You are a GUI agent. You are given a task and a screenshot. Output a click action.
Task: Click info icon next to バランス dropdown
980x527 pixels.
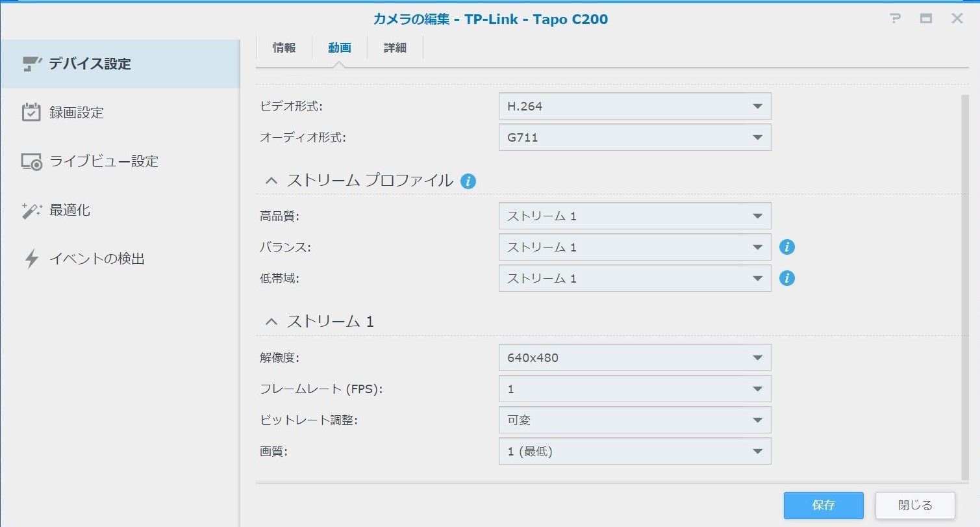click(787, 247)
